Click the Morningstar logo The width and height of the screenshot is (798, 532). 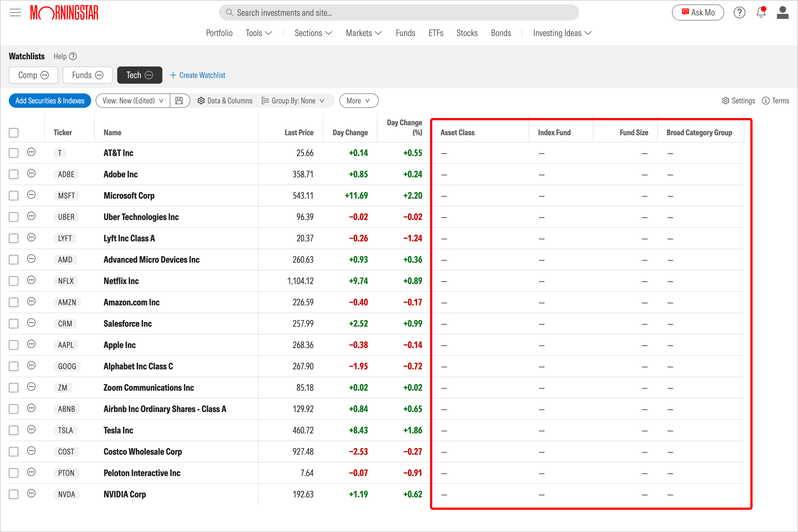click(x=65, y=12)
